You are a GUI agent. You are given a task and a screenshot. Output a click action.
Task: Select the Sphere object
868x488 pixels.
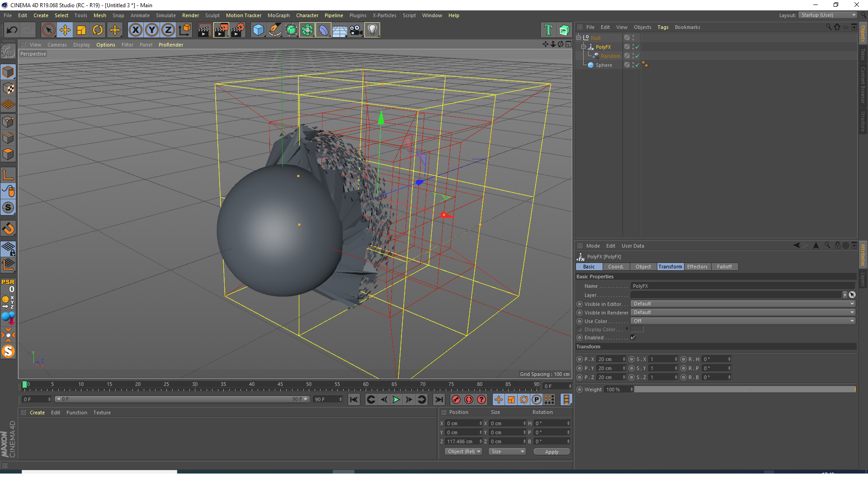point(604,65)
